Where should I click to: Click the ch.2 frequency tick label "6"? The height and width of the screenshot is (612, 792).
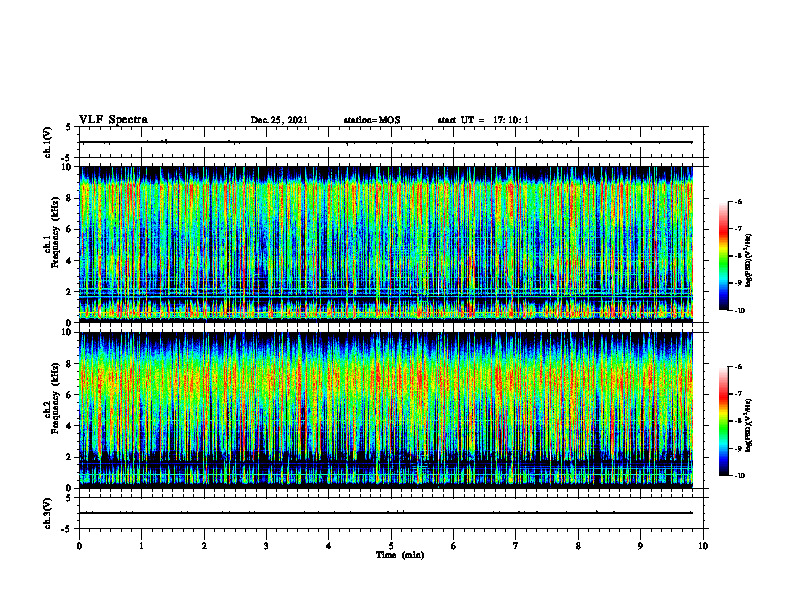pos(70,395)
